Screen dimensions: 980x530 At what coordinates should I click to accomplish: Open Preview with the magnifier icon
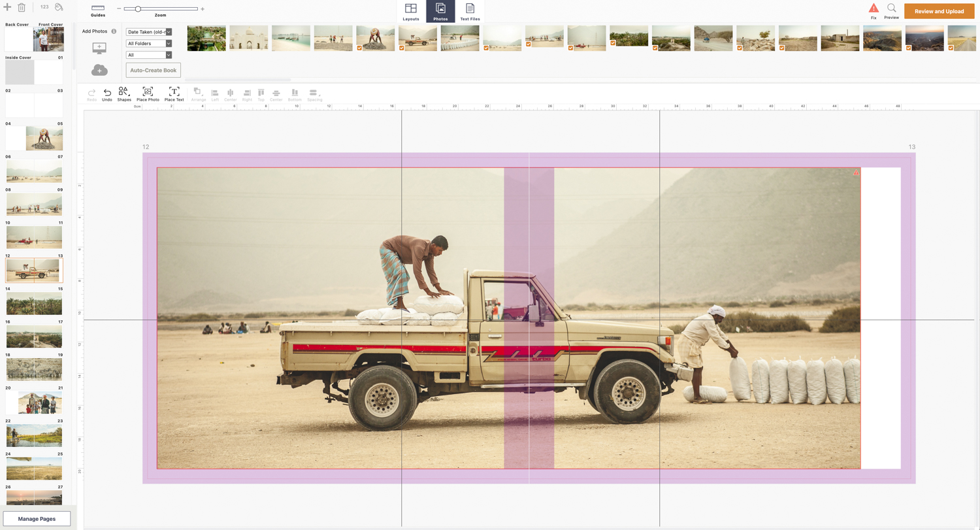tap(892, 8)
